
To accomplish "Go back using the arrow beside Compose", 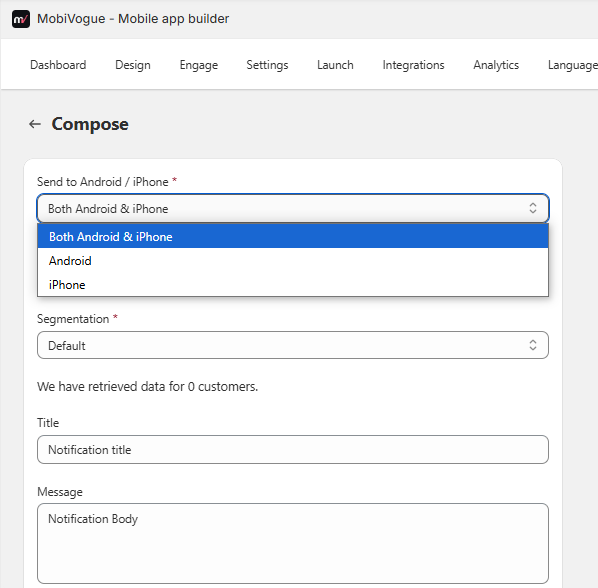I will 35,124.
